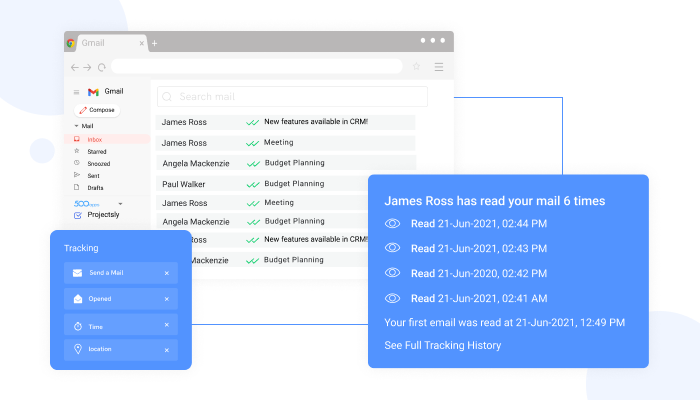Click eye icon for 02:44 PM read
This screenshot has height=400, width=700.
tap(392, 224)
